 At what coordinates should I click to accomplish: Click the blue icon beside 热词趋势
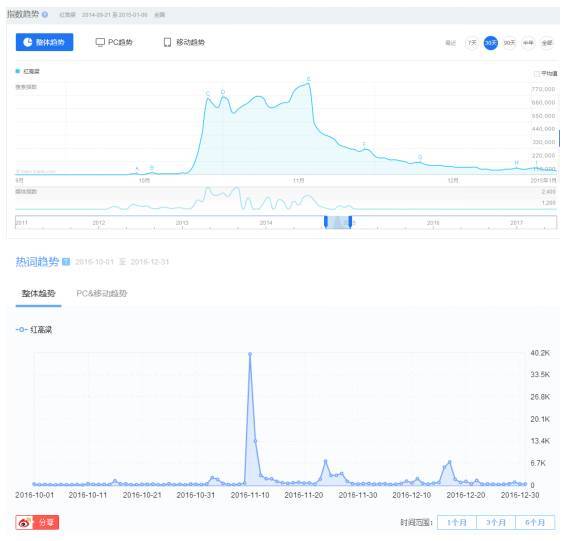coord(66,262)
